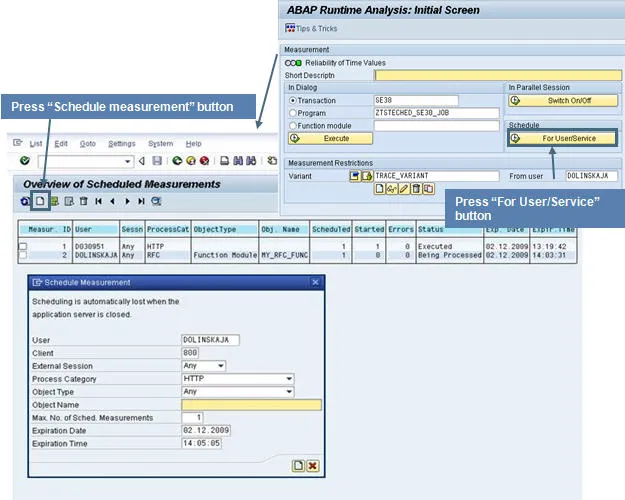Click the red cancel icon in dialog
The width and height of the screenshot is (625, 500).
313,465
